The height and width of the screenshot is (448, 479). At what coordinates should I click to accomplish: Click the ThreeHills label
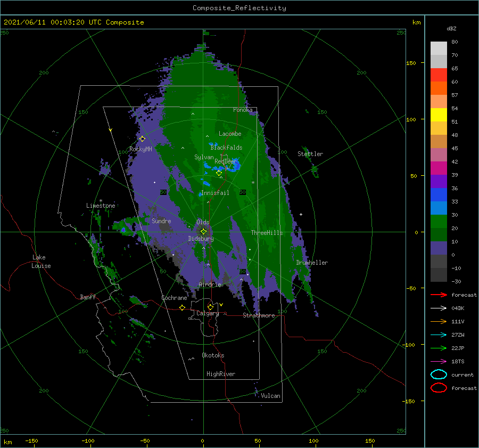(x=267, y=233)
